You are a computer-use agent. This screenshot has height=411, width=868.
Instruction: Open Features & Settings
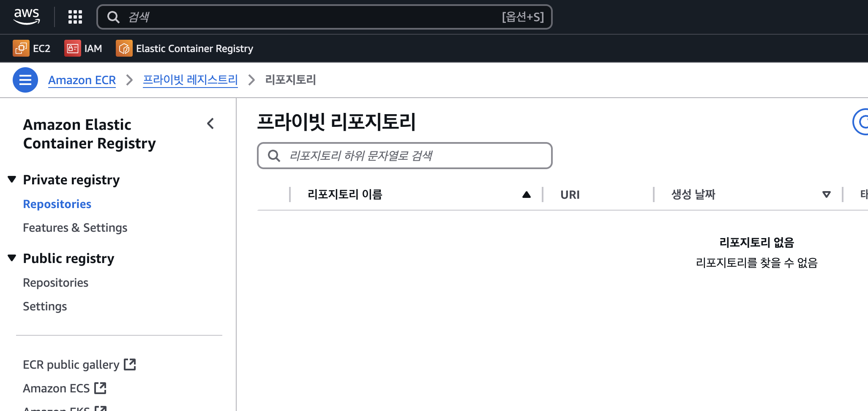click(x=75, y=227)
